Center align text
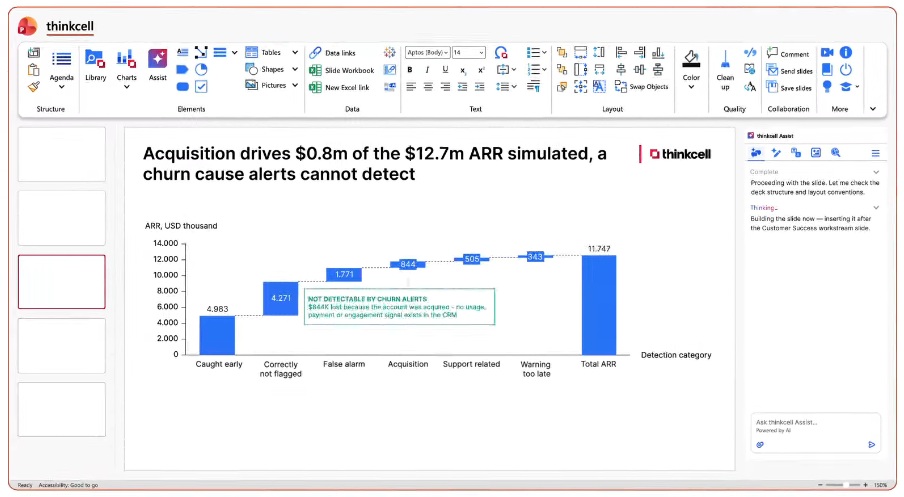The image size is (904, 497). (428, 87)
